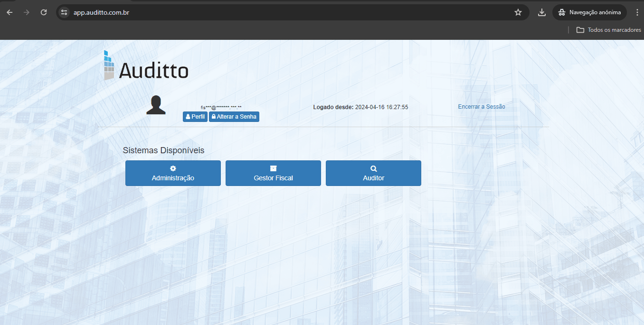Go back using the browser back arrow
Screen dimensions: 644x325
point(9,12)
